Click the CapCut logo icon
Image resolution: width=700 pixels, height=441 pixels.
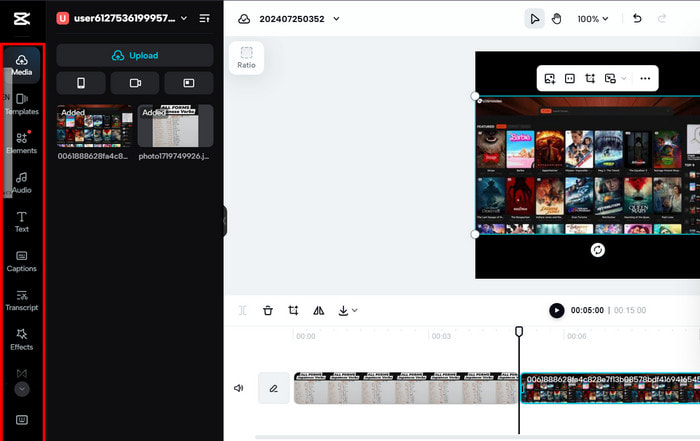(x=21, y=19)
